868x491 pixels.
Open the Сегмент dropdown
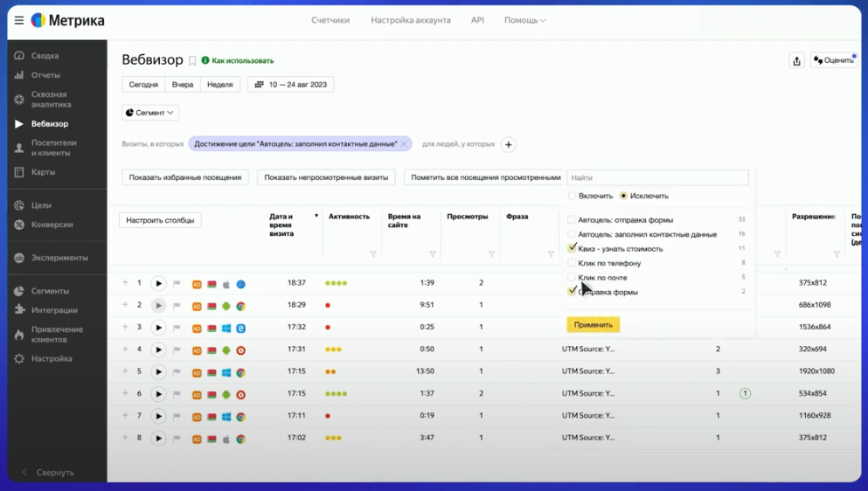coord(150,113)
